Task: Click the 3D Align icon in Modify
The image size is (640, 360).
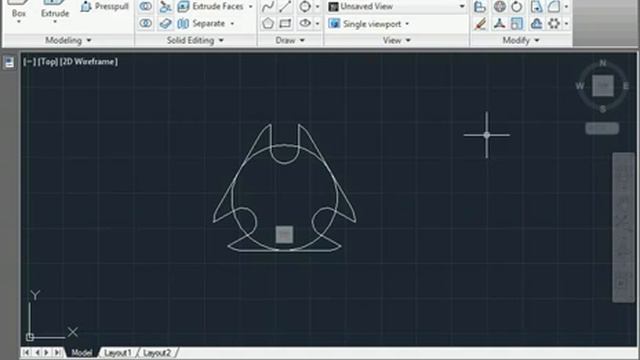Action: (500, 24)
